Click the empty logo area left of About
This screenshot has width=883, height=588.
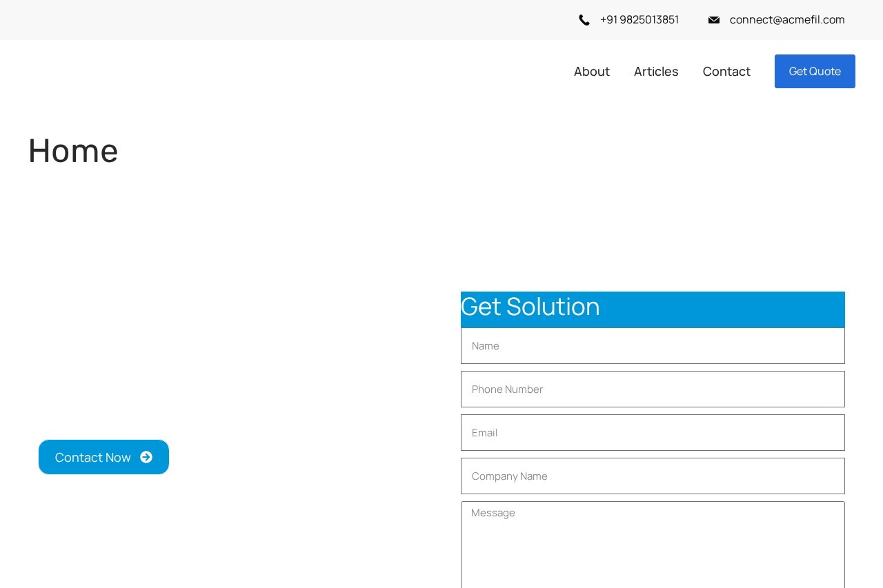pos(207,72)
